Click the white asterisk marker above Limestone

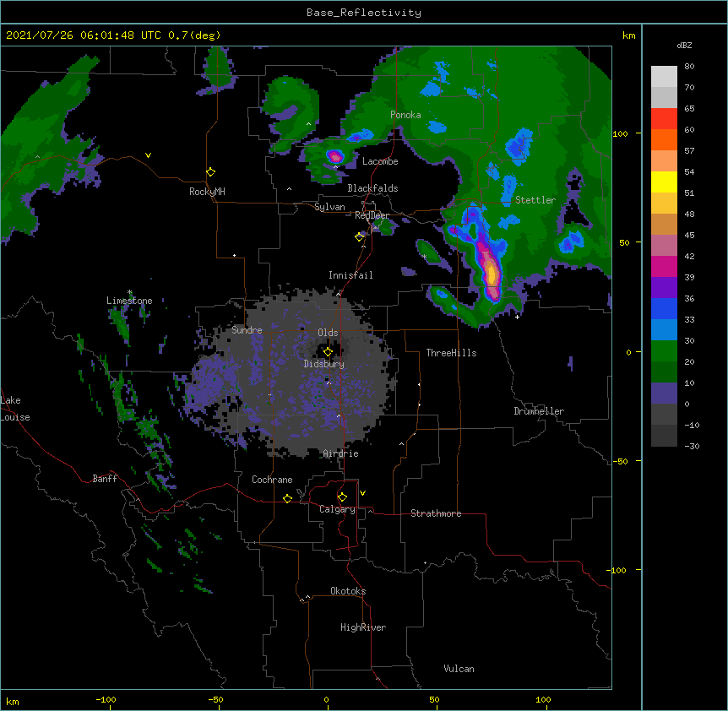click(130, 292)
